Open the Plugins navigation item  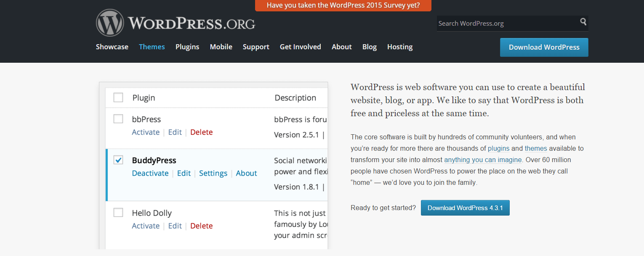point(187,47)
